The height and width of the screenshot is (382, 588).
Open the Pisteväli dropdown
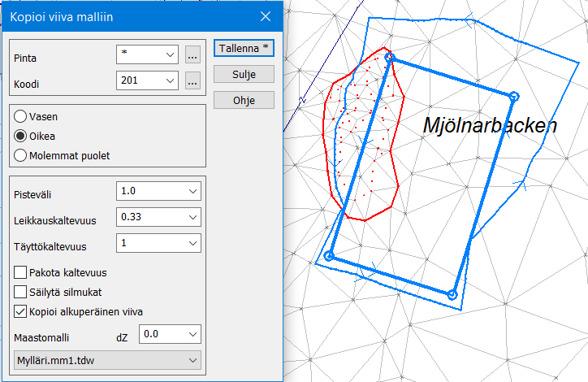[x=192, y=191]
